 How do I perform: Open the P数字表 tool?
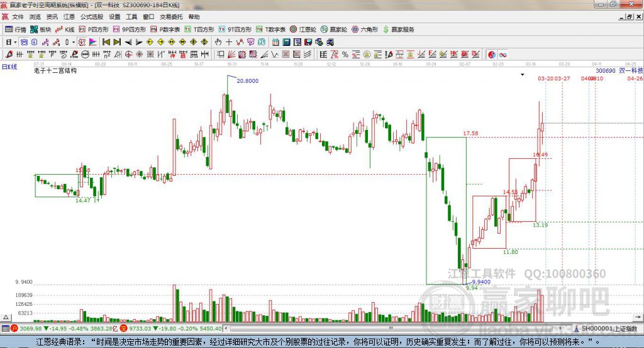pyautogui.click(x=165, y=30)
